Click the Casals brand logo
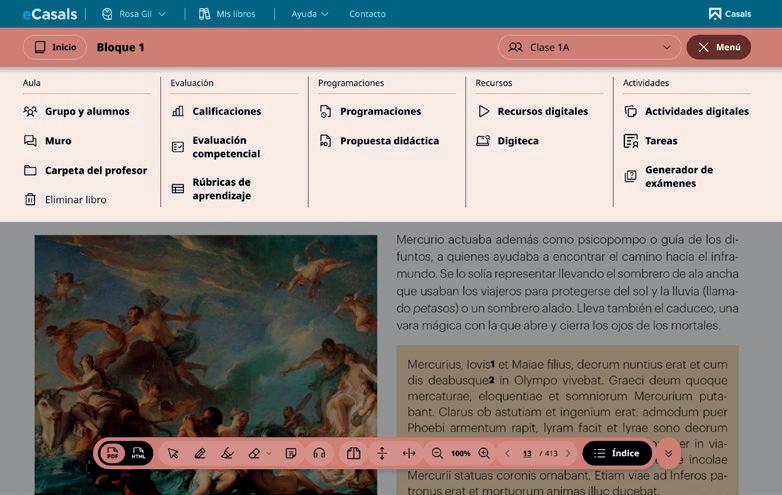The height and width of the screenshot is (495, 782). coord(730,14)
